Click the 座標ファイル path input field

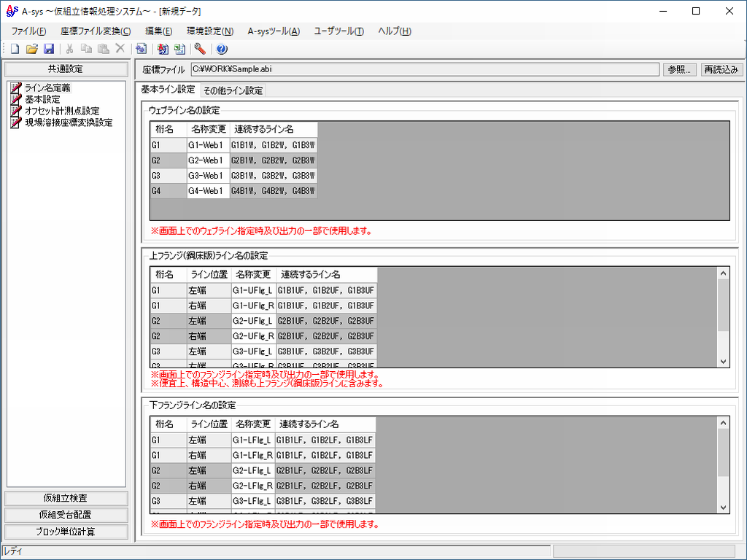click(x=423, y=69)
